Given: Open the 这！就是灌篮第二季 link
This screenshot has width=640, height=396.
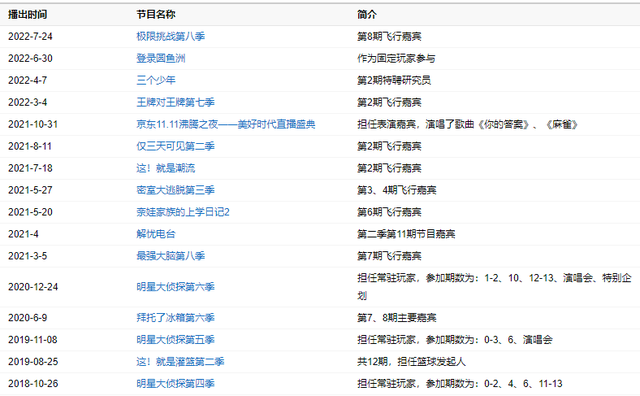Looking at the screenshot, I should [180, 362].
